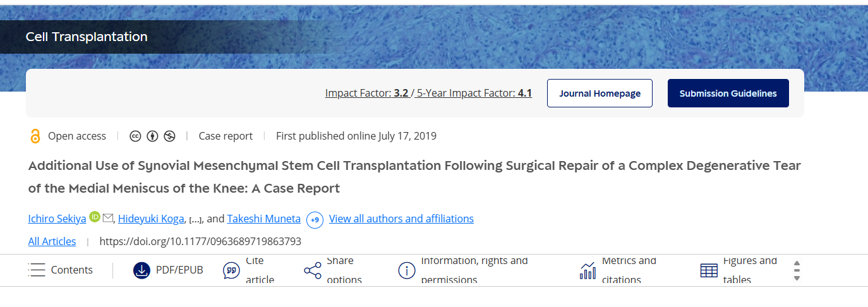
Task: Open Ichiro Sekiya's ORCID iD icon
Action: pyautogui.click(x=95, y=217)
